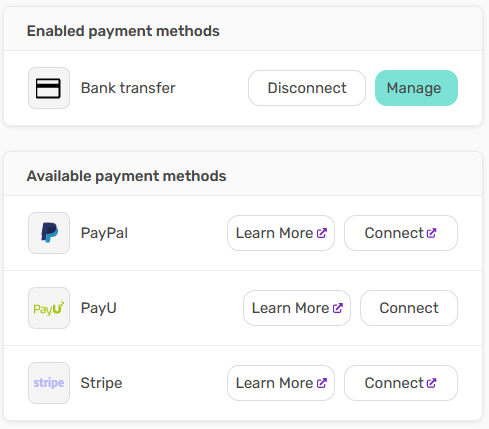Disconnect the Bank transfer method

(x=307, y=88)
